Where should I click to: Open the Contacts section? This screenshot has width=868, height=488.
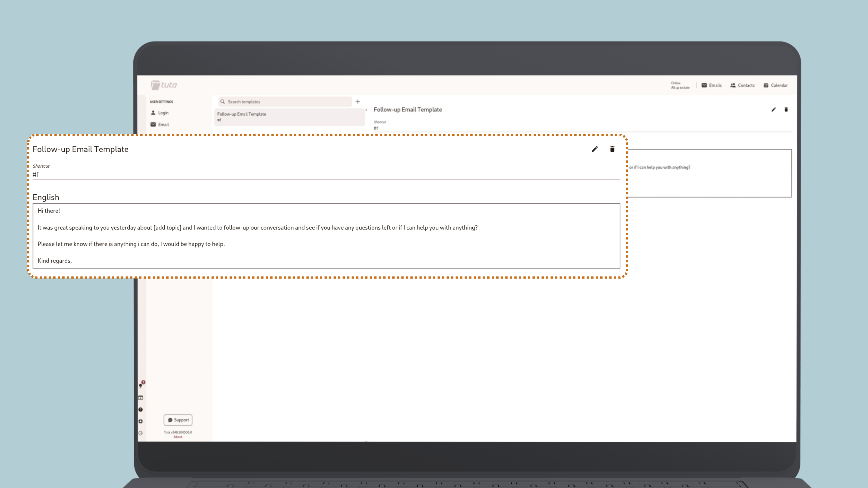tap(742, 85)
